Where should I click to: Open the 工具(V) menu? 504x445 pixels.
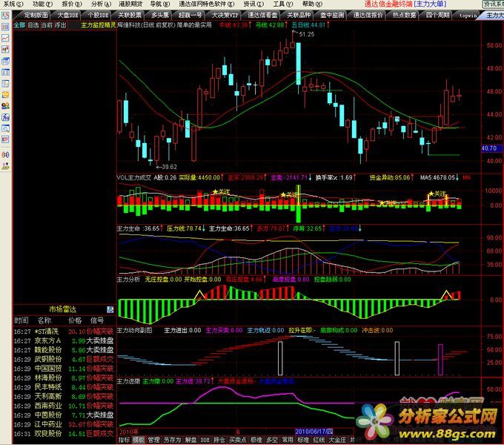(283, 4)
